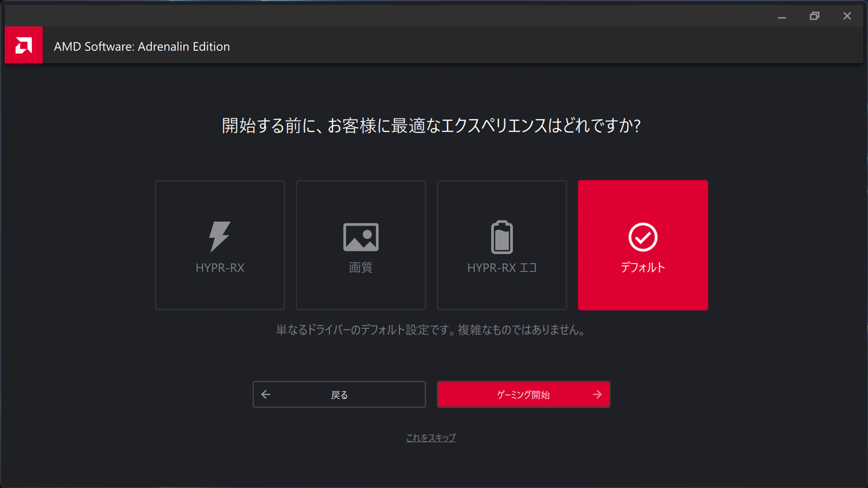Click the heading 開始する前に、お客様に最適な question text
The height and width of the screenshot is (488, 868).
coord(431,126)
